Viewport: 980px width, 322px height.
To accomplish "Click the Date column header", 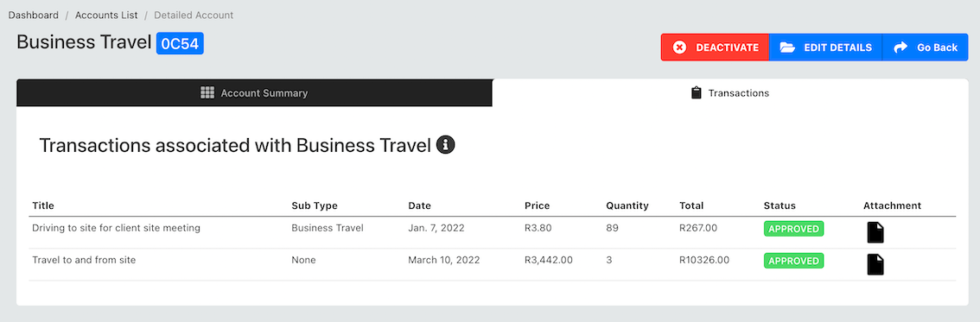I will click(x=419, y=205).
